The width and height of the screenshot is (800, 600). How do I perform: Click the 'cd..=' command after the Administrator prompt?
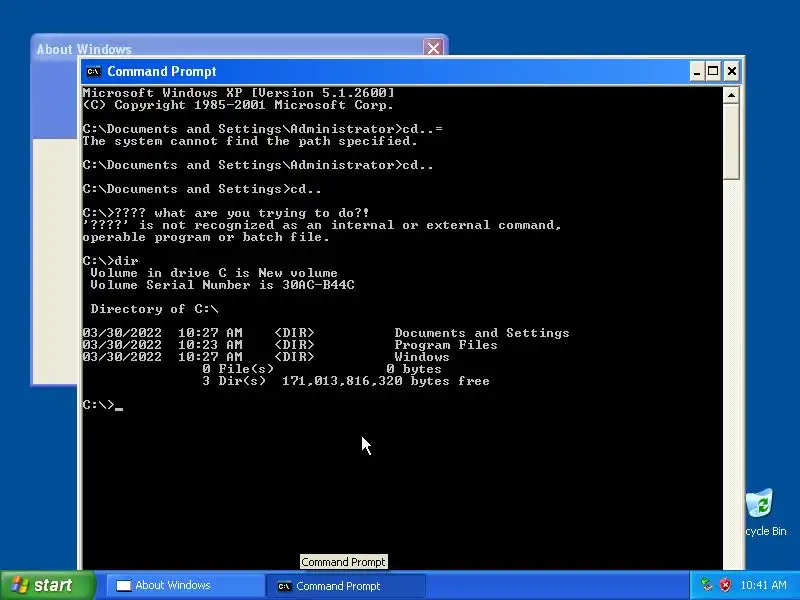pos(422,129)
